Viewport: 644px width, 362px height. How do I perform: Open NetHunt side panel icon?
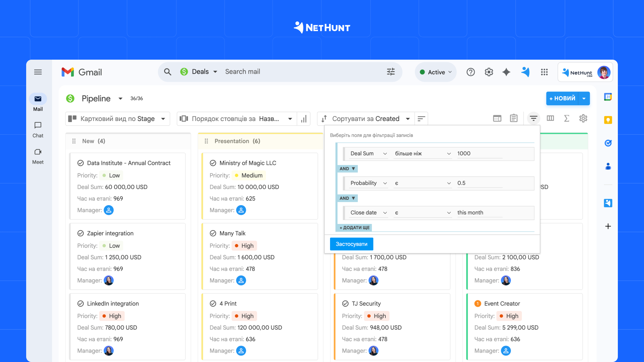pyautogui.click(x=608, y=203)
